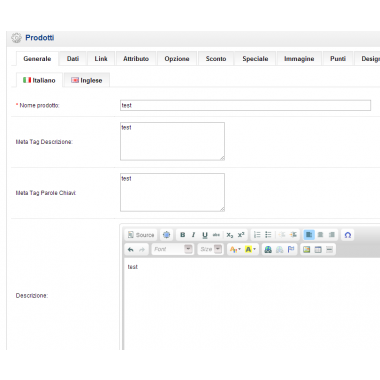Insert a numbered list

[257, 235]
